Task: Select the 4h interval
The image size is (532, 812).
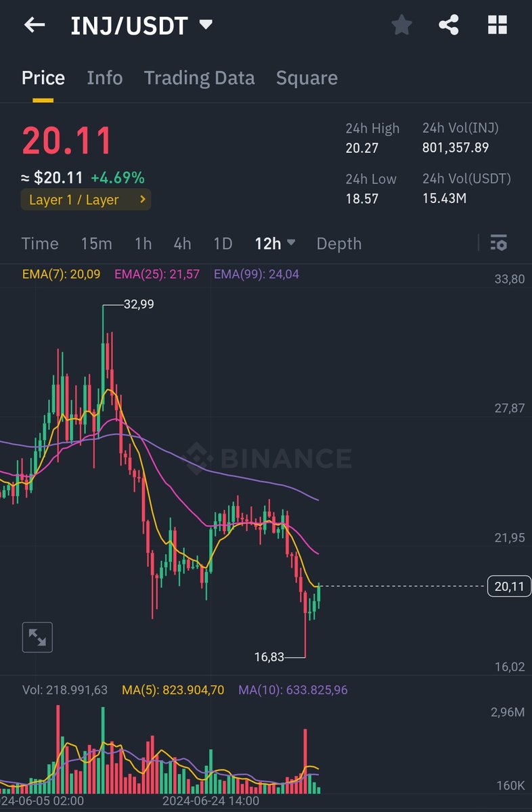Action: pos(182,244)
